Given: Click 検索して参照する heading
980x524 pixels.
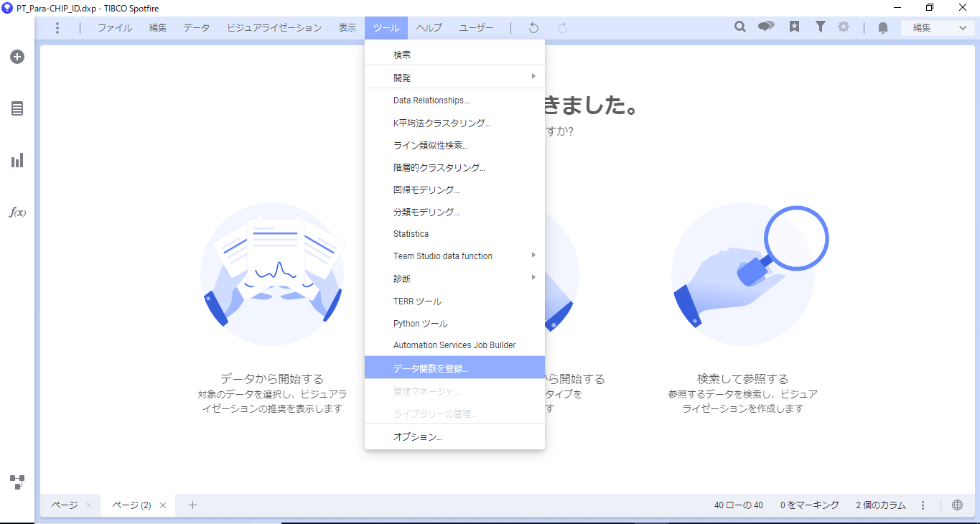Looking at the screenshot, I should (742, 378).
